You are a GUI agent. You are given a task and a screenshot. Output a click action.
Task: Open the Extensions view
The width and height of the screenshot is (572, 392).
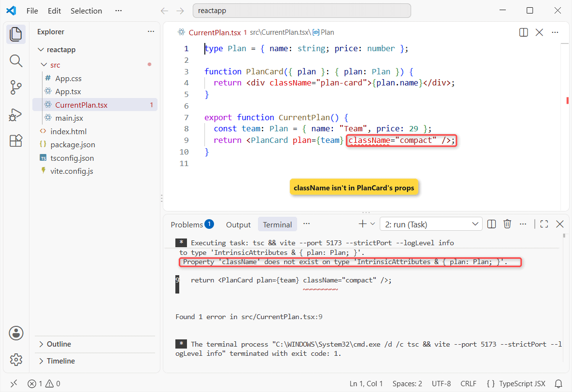[x=15, y=141]
